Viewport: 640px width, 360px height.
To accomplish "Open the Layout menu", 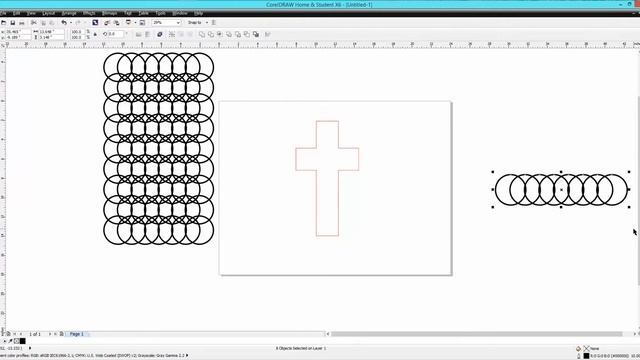I will (49, 13).
